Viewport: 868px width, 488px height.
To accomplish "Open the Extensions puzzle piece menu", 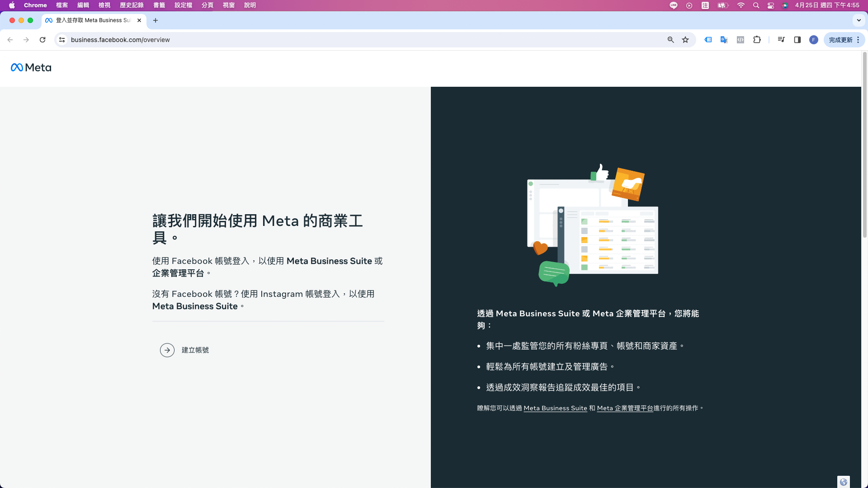I will click(x=757, y=40).
